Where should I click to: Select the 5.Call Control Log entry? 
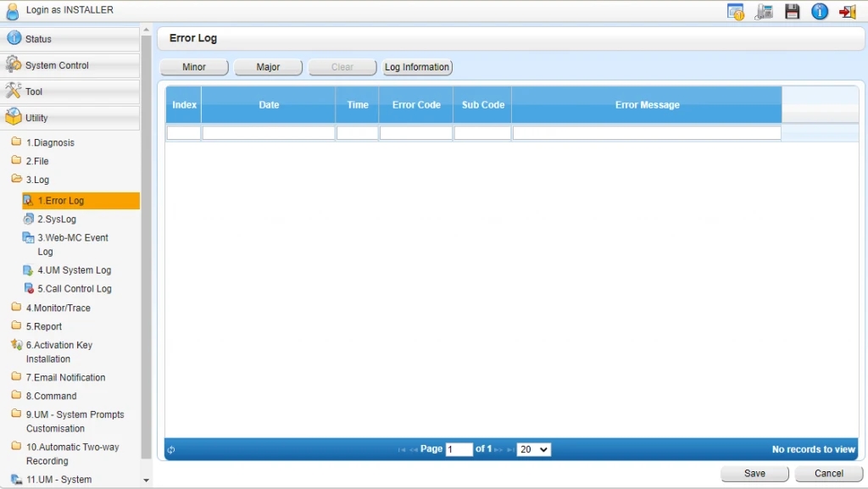(75, 289)
